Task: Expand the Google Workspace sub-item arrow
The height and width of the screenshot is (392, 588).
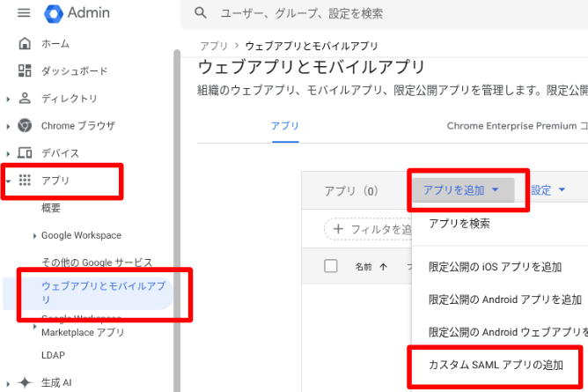Action: coord(34,236)
